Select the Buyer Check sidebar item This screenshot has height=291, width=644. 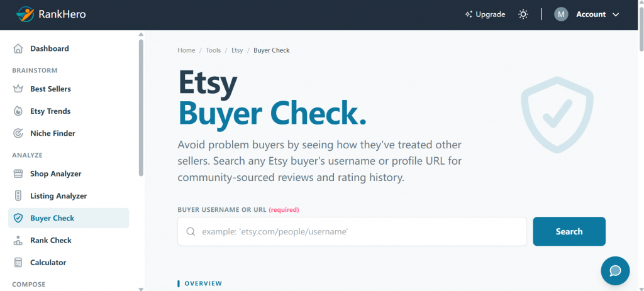[x=69, y=218]
